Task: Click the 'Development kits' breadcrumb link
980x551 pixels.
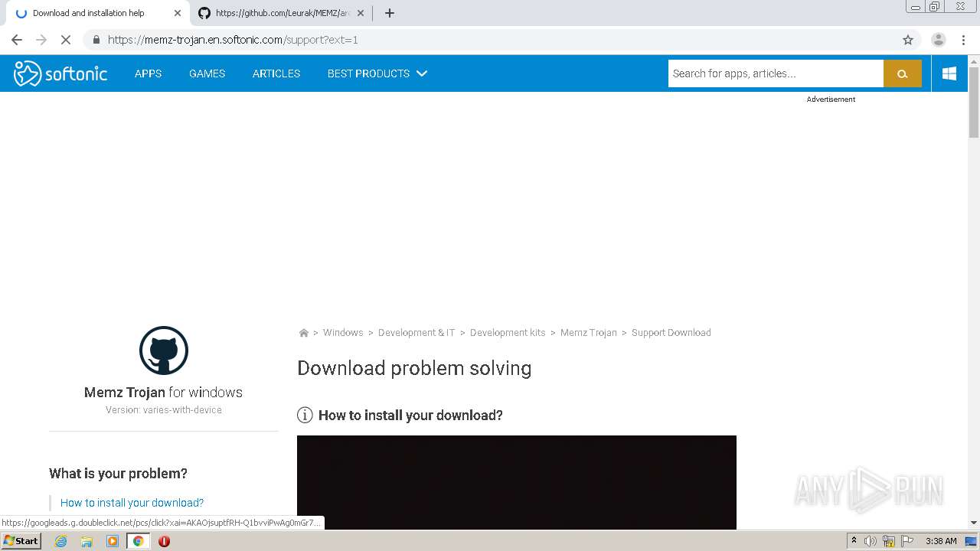Action: [508, 333]
